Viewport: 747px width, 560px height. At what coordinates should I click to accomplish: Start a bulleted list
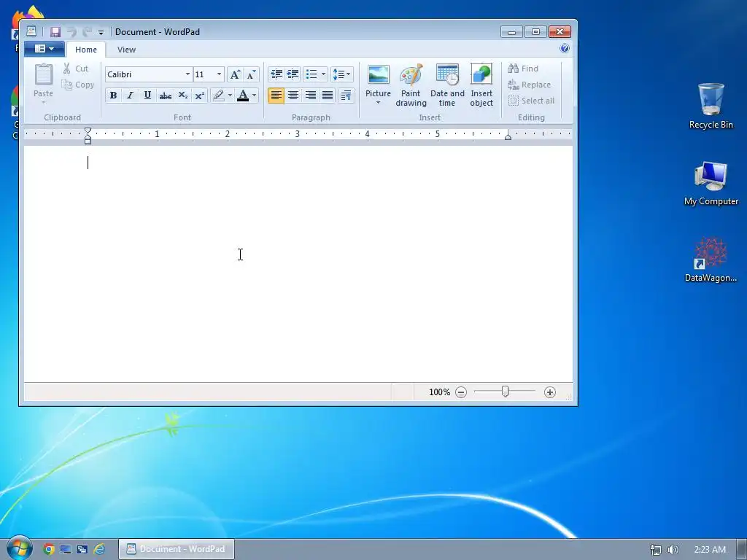pos(311,74)
